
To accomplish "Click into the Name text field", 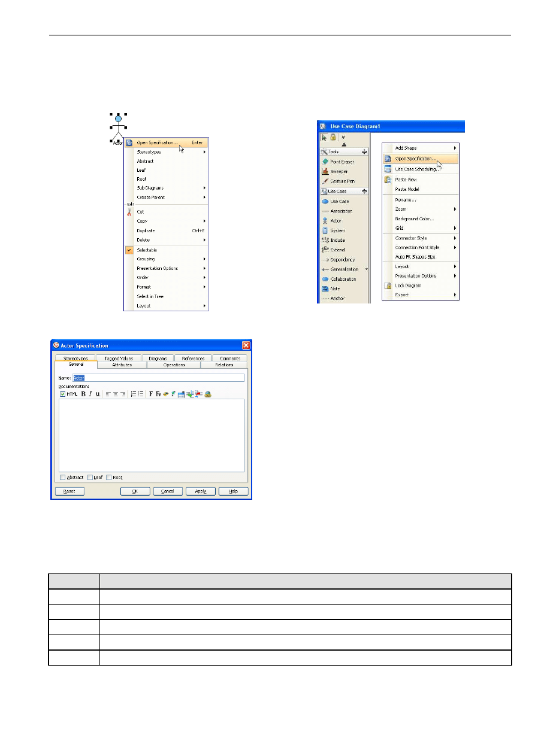I will (x=158, y=378).
